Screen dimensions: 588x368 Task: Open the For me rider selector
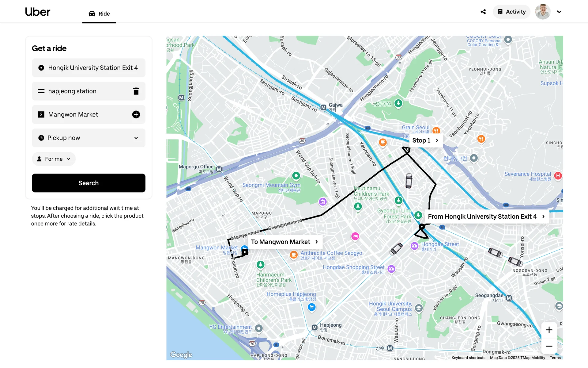(54, 159)
